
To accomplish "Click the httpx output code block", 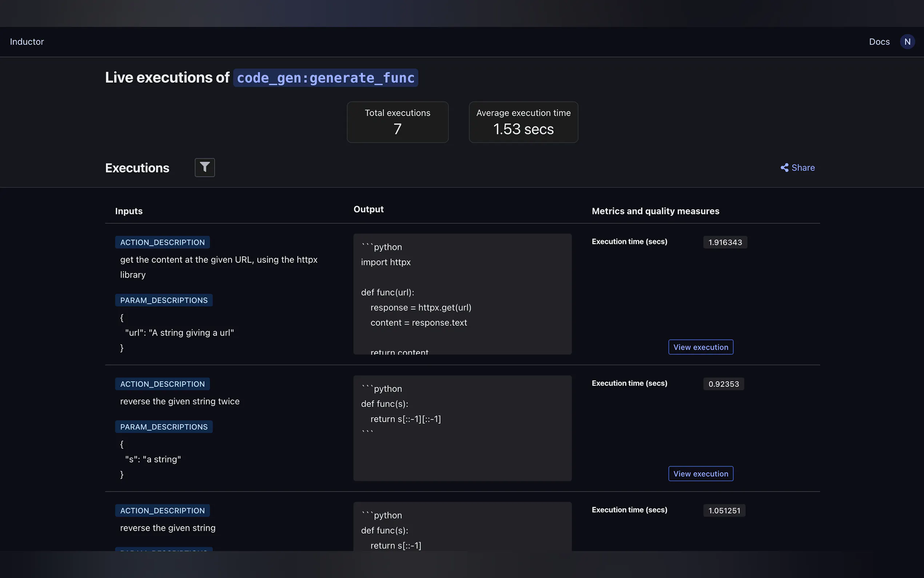I will [462, 294].
